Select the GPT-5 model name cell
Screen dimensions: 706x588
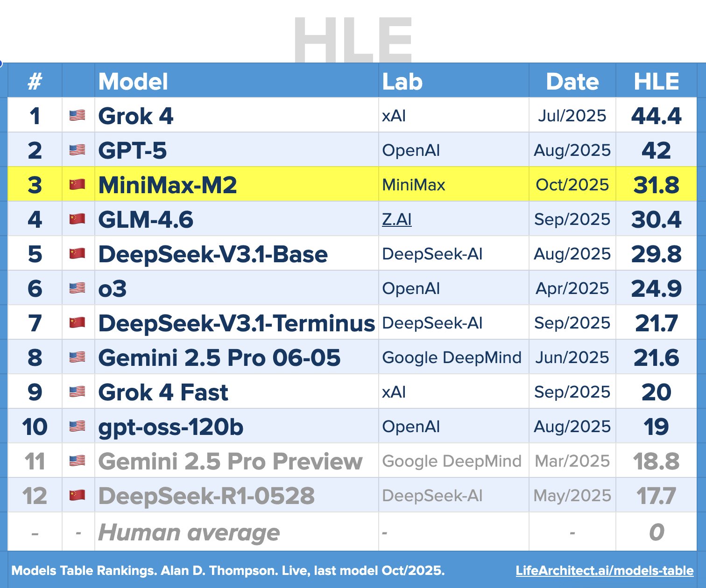click(132, 150)
